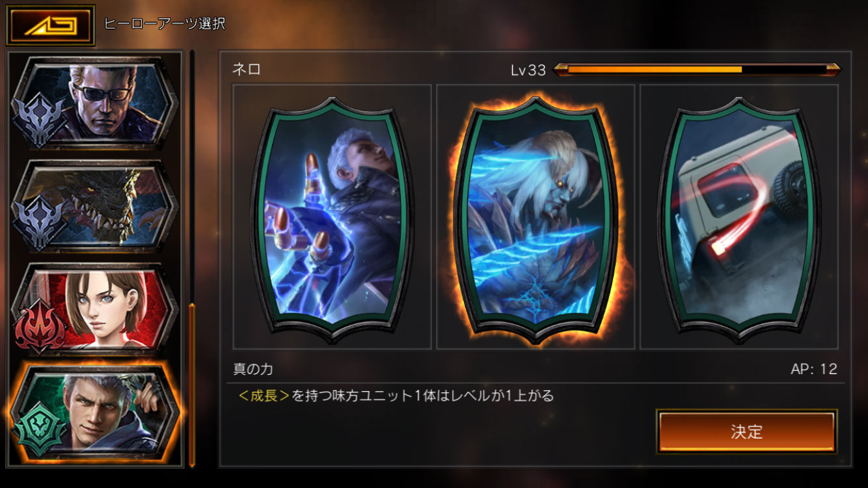Click the yellow <成長> keyword link
Screen dimensions: 868x488
[x=264, y=396]
